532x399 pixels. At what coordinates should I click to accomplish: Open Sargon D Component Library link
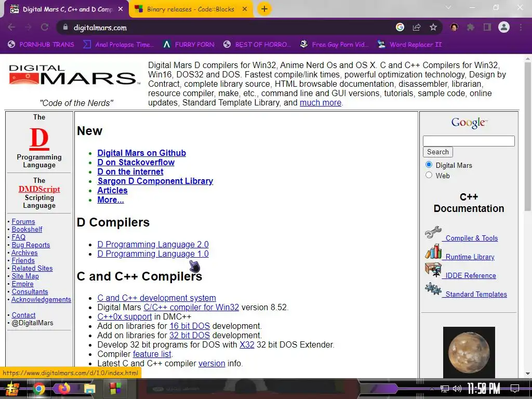pyautogui.click(x=155, y=181)
